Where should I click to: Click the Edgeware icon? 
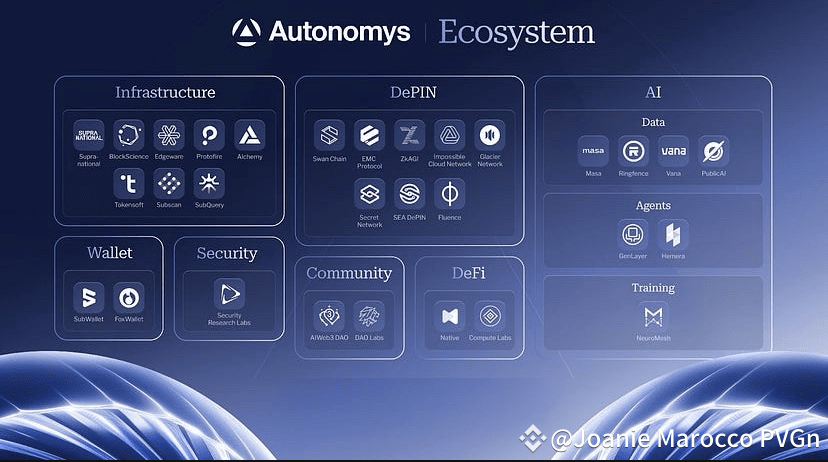(169, 135)
